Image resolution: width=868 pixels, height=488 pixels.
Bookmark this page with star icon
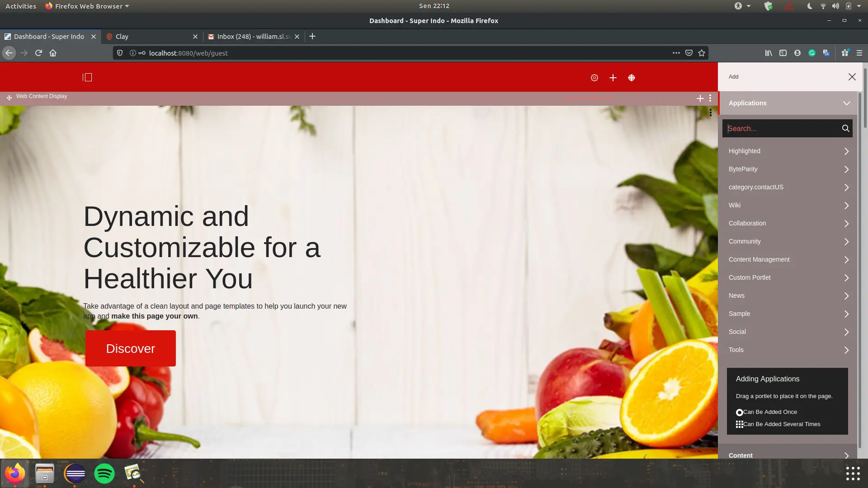coord(701,53)
